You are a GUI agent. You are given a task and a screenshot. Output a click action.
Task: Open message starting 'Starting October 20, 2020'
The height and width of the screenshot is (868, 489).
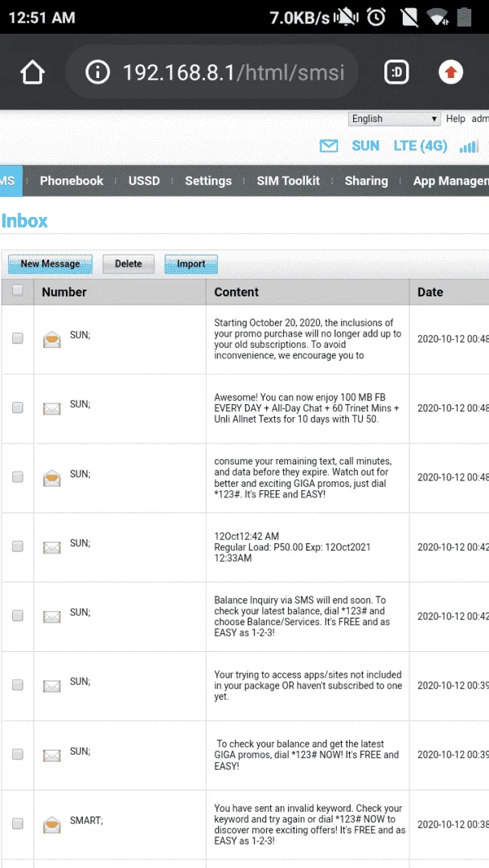pos(307,339)
